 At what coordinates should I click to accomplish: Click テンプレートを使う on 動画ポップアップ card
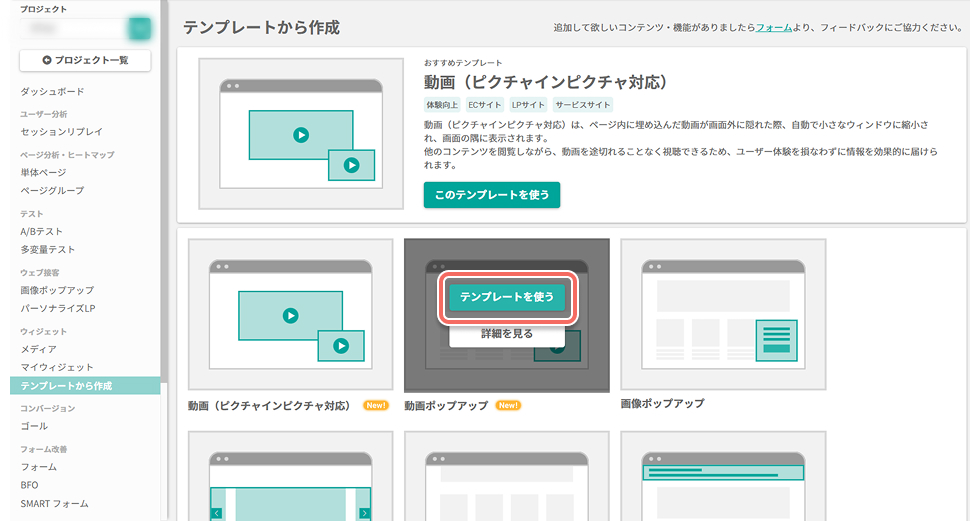click(507, 297)
